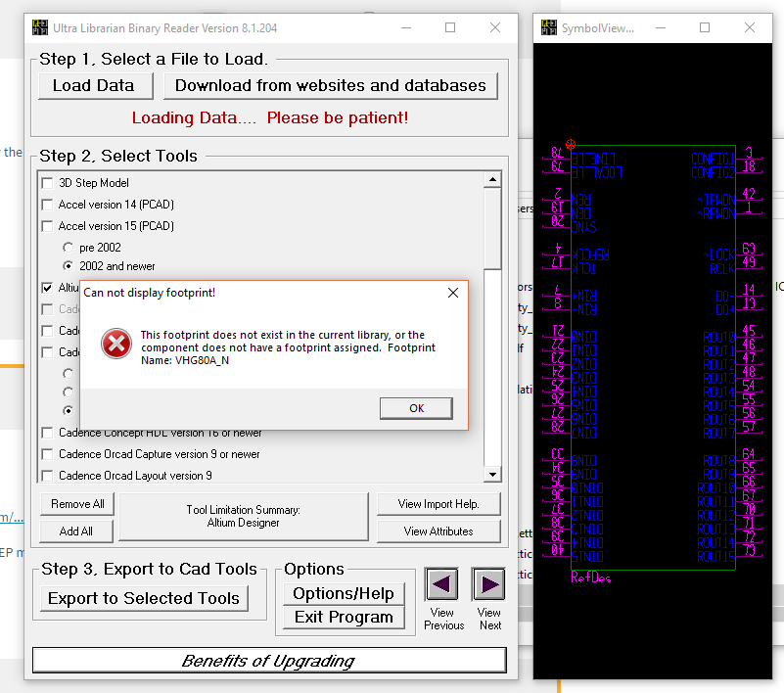The width and height of the screenshot is (784, 693).
Task: Check Cadence Orcad Layout version 9
Action: 48,476
